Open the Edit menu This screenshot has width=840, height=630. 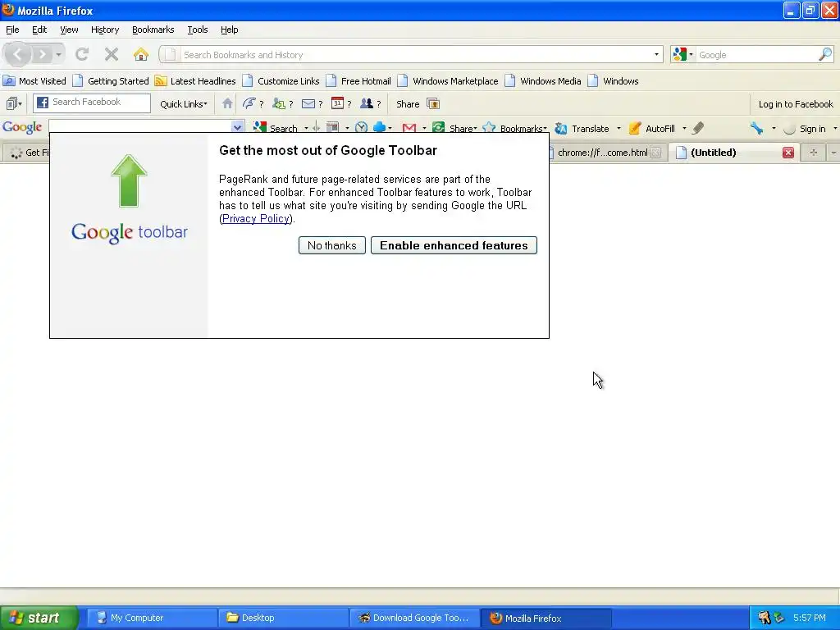(39, 30)
